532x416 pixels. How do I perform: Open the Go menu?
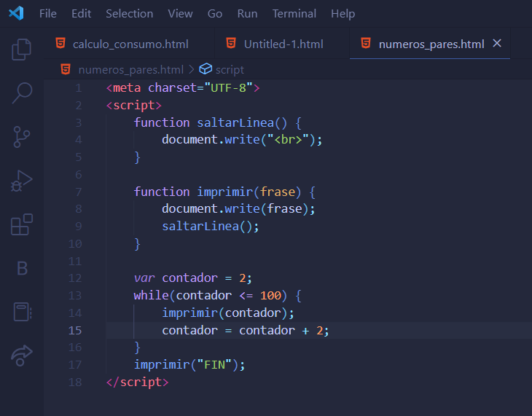pyautogui.click(x=215, y=14)
